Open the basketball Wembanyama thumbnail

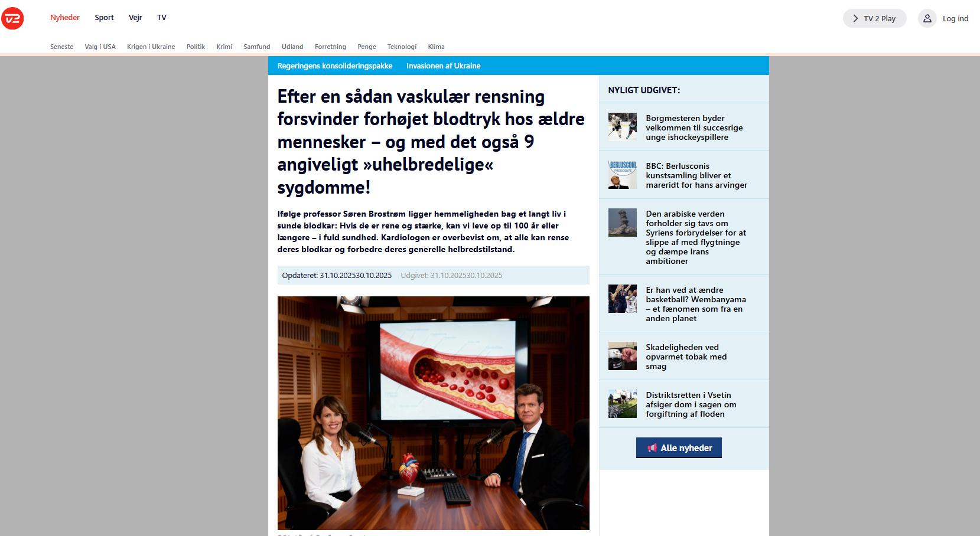[622, 299]
